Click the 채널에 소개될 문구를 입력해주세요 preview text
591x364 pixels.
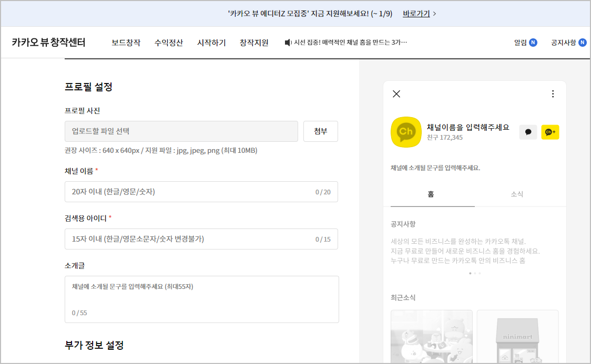click(x=435, y=168)
